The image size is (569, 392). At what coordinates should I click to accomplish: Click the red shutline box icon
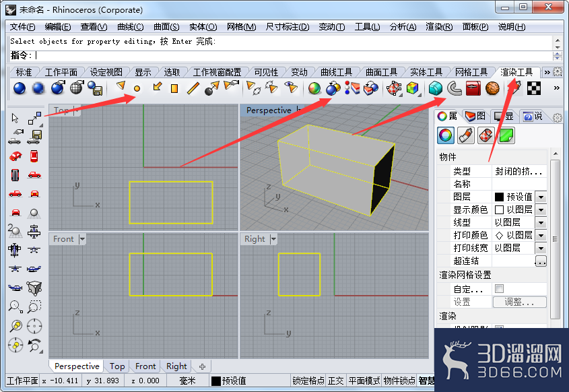[x=473, y=88]
